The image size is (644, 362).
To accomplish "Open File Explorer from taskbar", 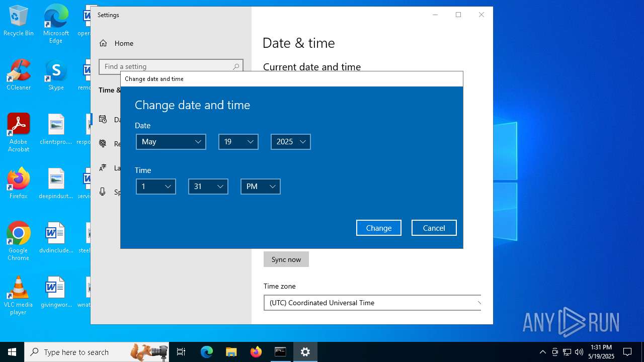I will 231,352.
